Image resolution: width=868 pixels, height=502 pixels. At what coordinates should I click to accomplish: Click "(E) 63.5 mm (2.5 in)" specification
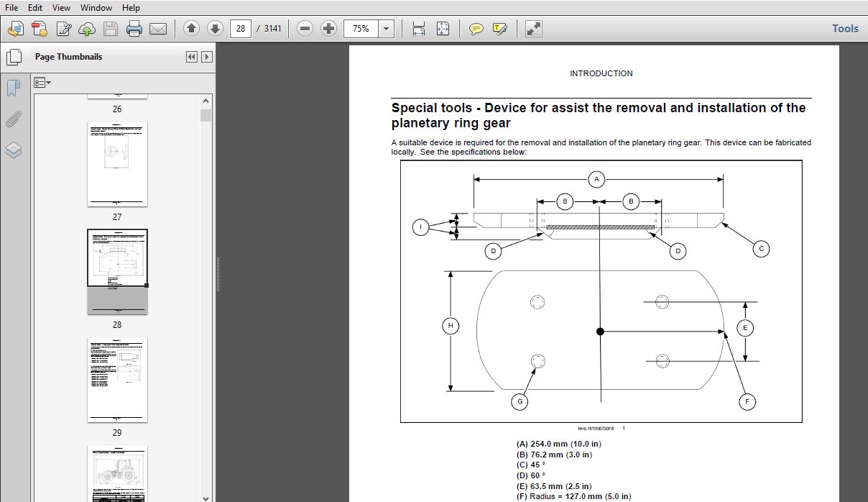(554, 486)
